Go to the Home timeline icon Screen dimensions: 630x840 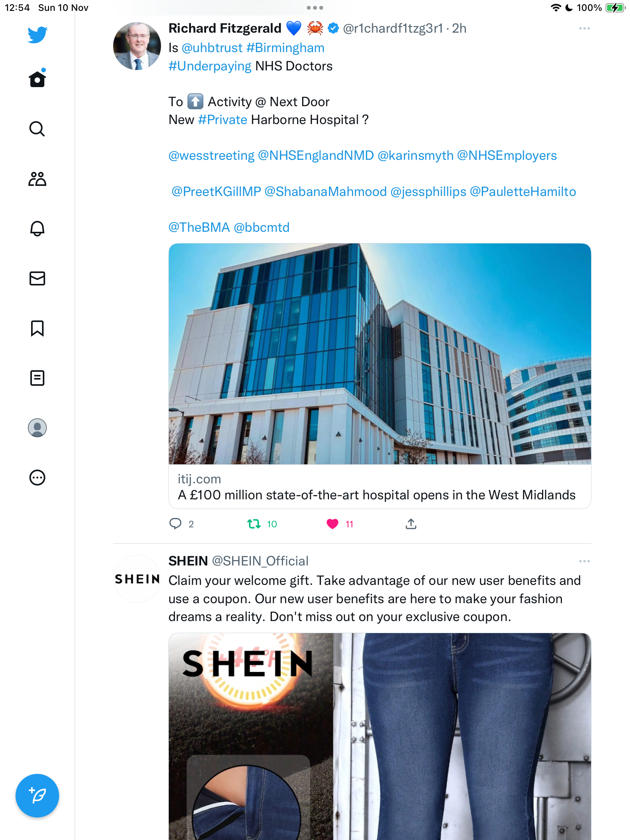tap(37, 79)
